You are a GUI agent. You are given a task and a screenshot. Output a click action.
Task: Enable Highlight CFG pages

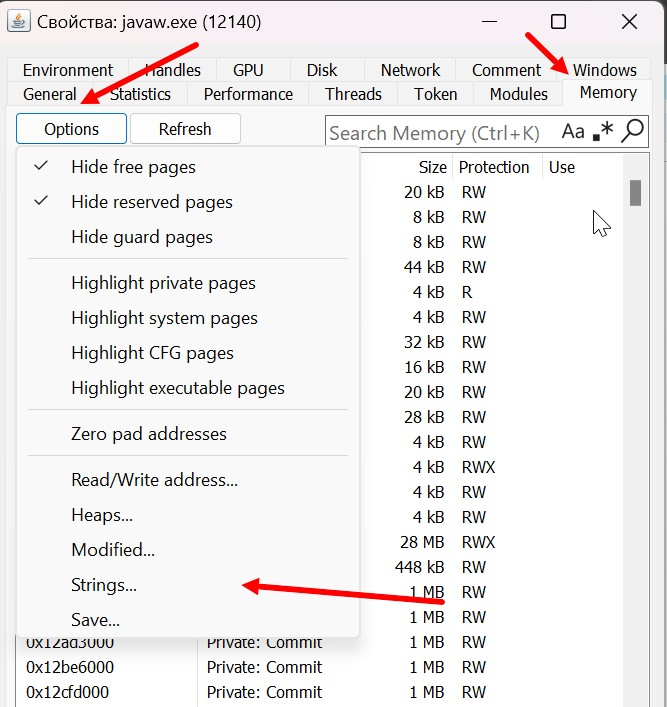coord(188,353)
